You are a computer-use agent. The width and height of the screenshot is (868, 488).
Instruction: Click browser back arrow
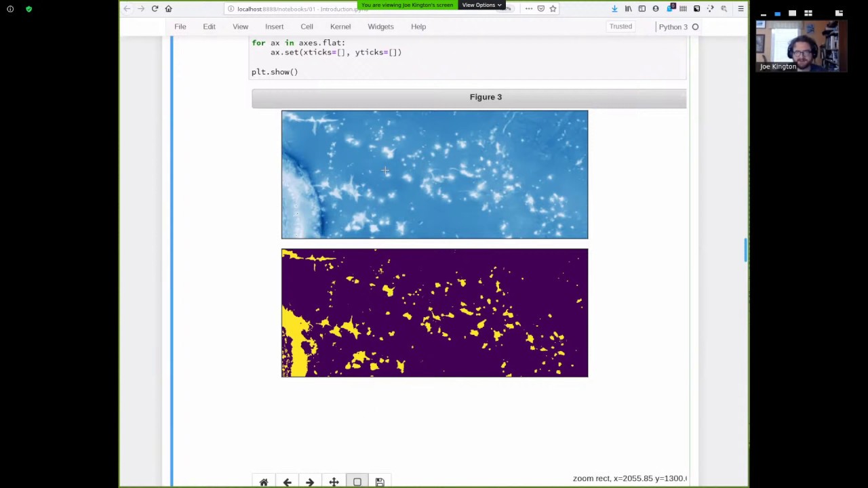pos(127,9)
